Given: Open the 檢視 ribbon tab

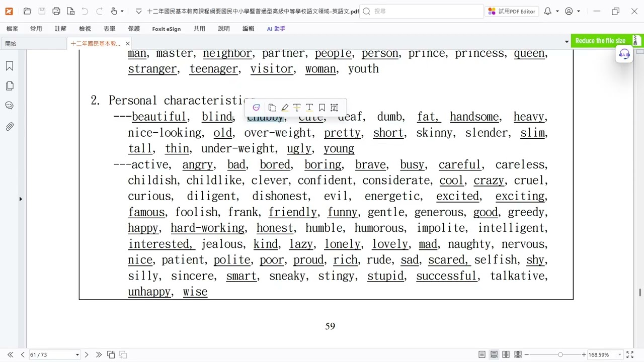Looking at the screenshot, I should click(x=85, y=29).
